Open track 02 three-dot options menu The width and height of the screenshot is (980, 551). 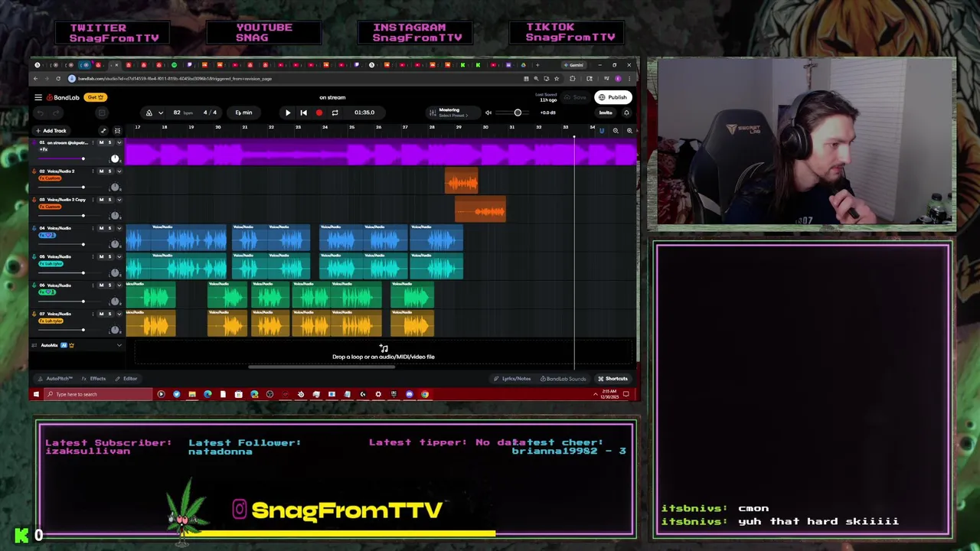[93, 171]
